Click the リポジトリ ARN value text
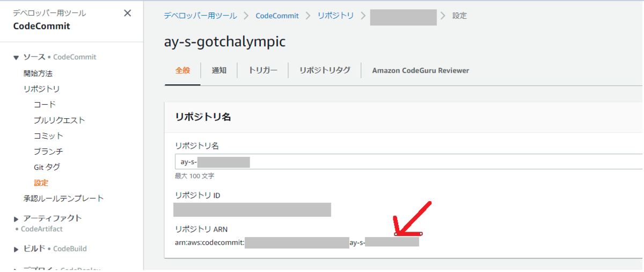 pyautogui.click(x=297, y=243)
